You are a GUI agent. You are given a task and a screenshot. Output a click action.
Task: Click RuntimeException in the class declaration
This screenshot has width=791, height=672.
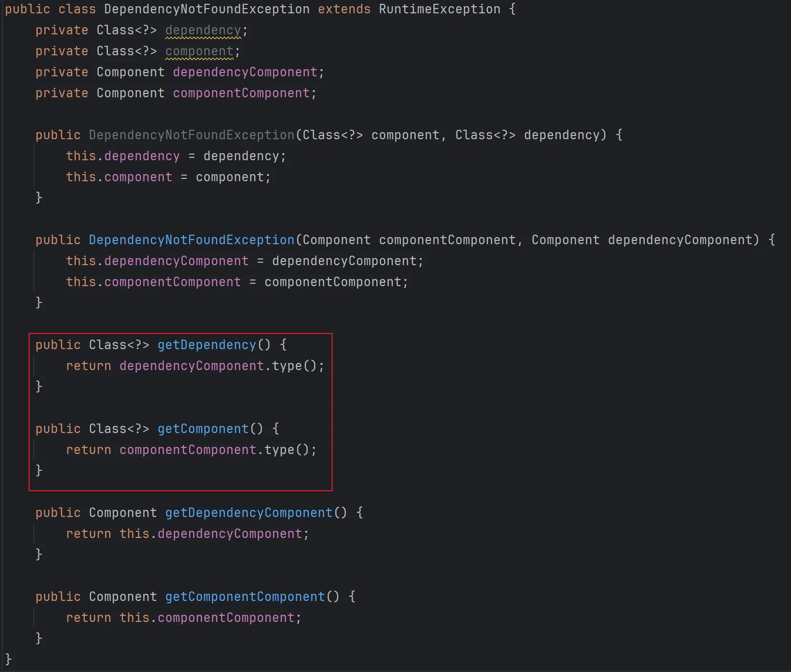pyautogui.click(x=439, y=9)
